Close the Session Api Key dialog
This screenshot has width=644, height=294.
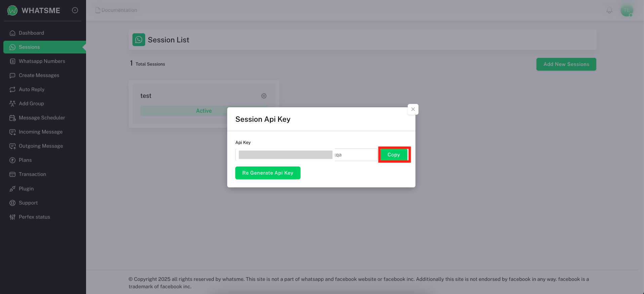click(413, 109)
